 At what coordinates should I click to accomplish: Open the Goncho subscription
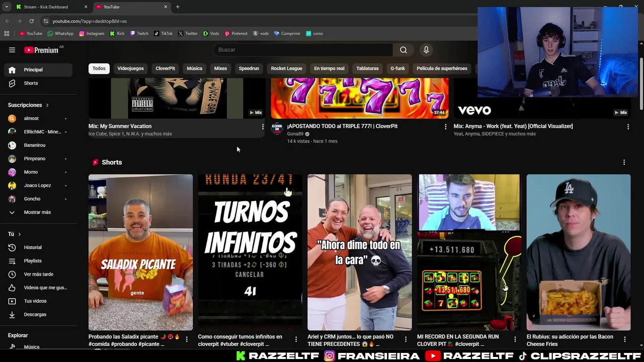tap(38, 199)
